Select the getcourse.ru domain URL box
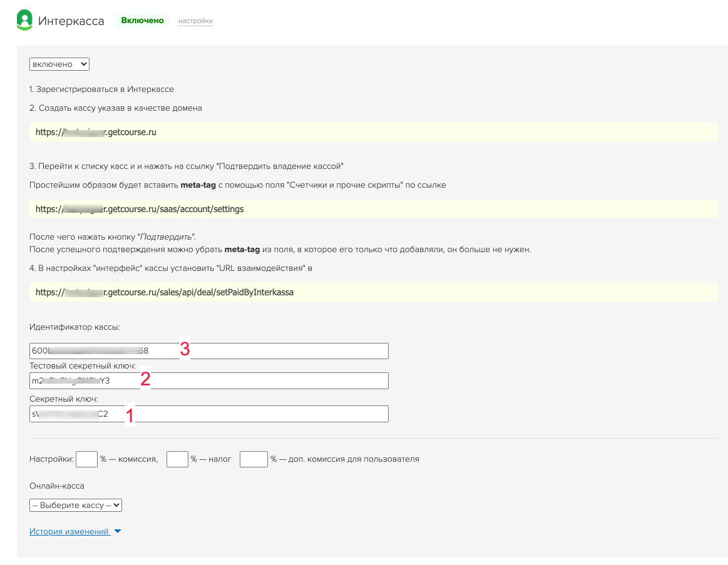This screenshot has height=565, width=728. pos(373,132)
